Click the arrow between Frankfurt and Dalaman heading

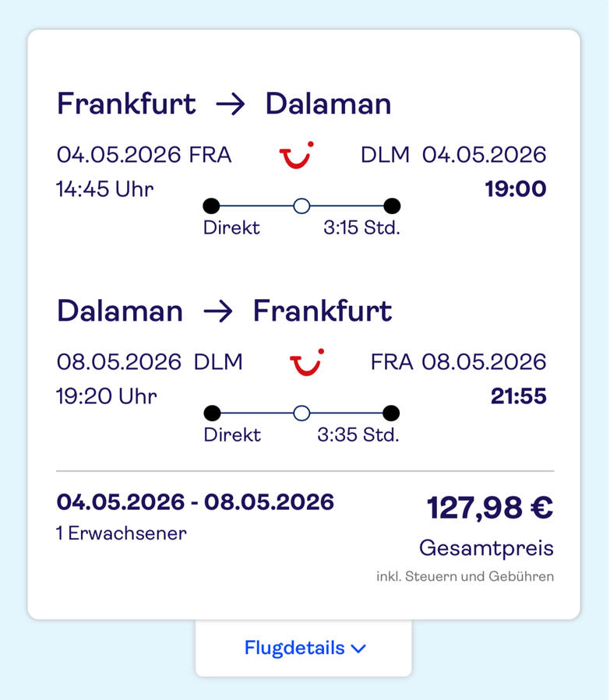230,104
